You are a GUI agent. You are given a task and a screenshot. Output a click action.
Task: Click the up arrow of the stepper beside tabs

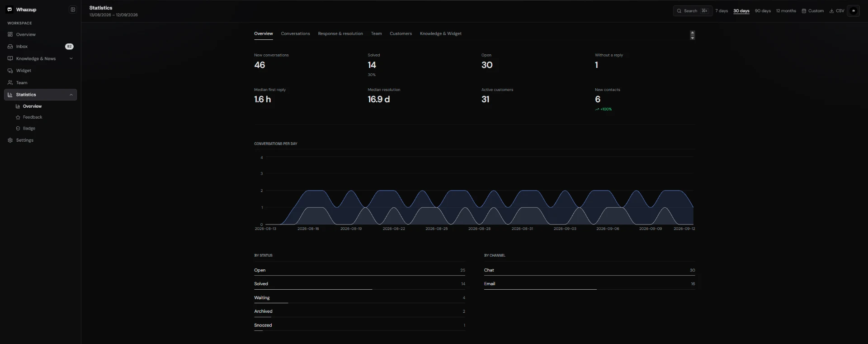point(693,33)
